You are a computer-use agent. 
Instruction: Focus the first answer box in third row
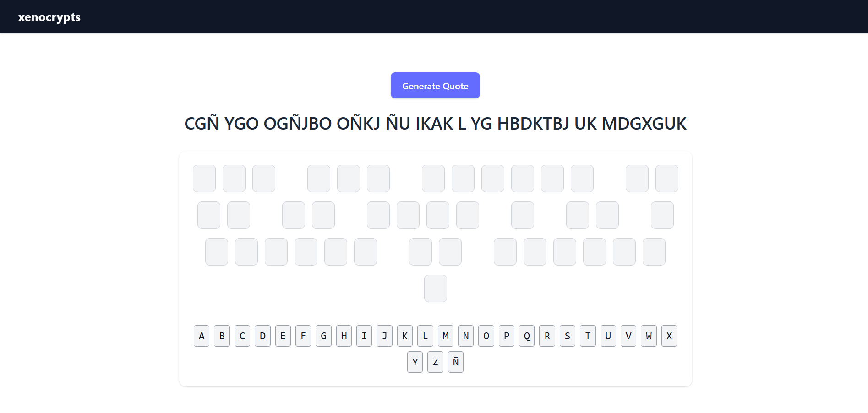pos(217,252)
